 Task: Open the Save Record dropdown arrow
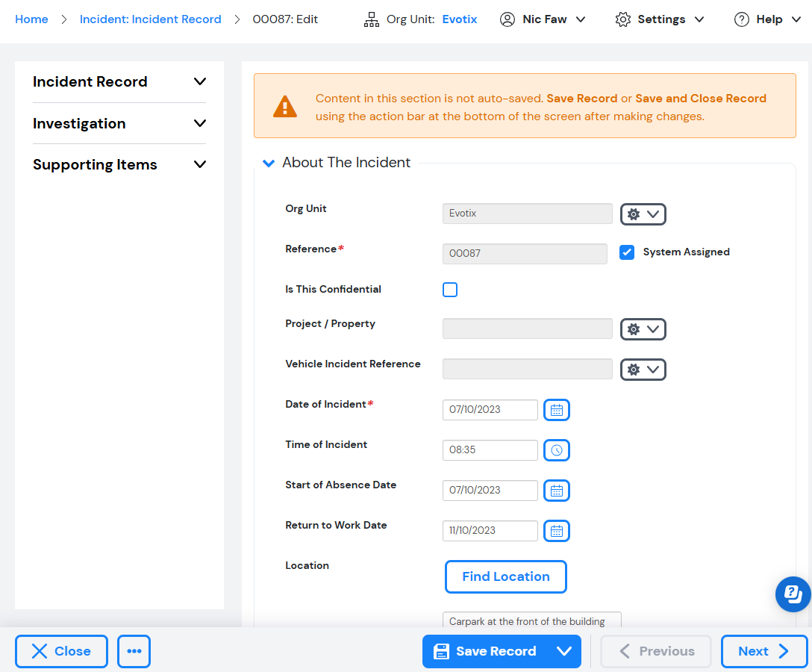pos(564,651)
